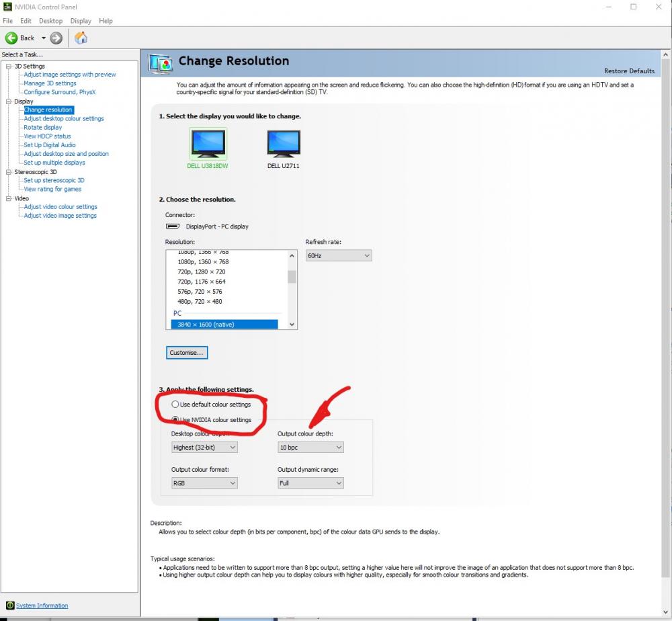Open the Help menu
Viewport: 672px width, 621px height.
[x=106, y=21]
